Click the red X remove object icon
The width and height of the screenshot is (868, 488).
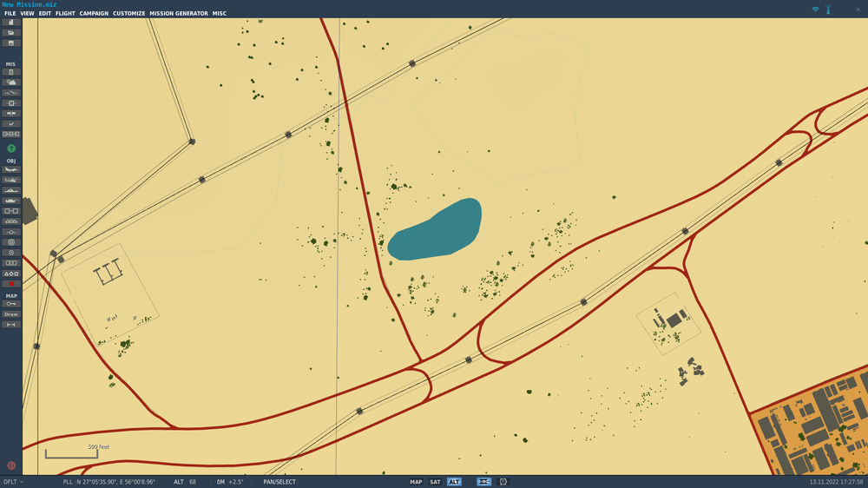[11, 284]
